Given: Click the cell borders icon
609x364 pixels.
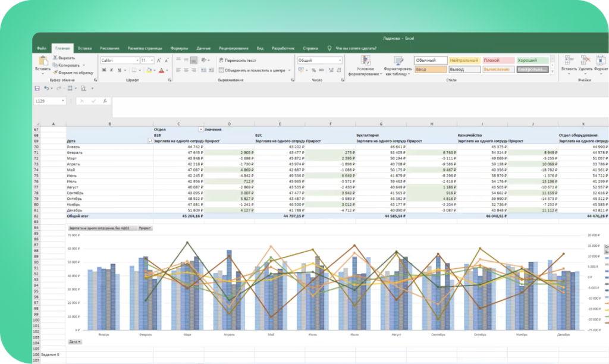Looking at the screenshot, I should pyautogui.click(x=134, y=70).
